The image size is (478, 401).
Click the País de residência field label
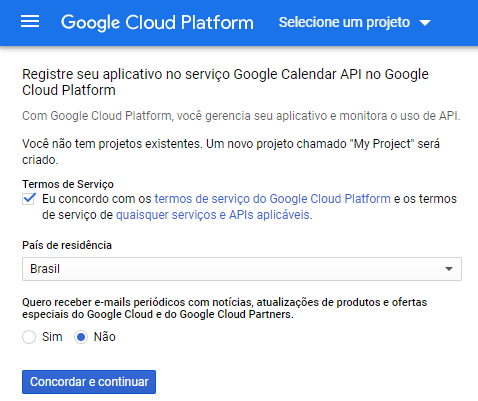click(x=67, y=245)
